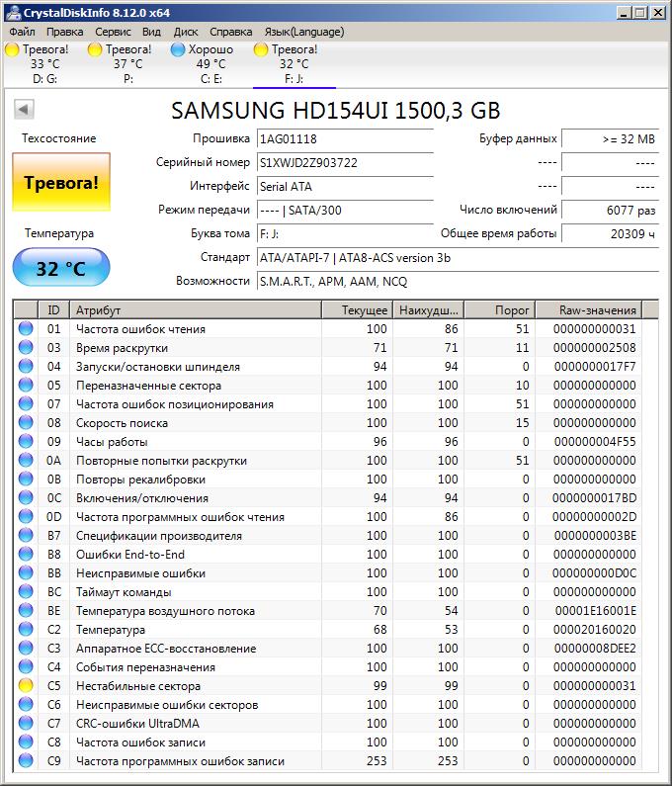Click the Raw-значения column header
Screen dimensions: 672x786
click(589, 310)
